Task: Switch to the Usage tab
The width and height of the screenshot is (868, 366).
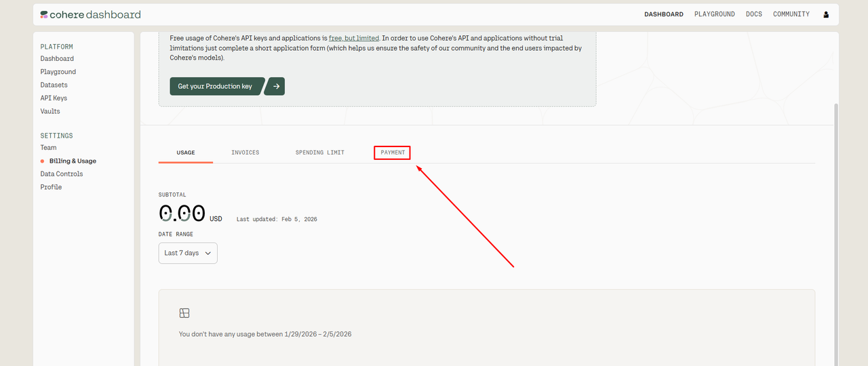Action: [186, 152]
